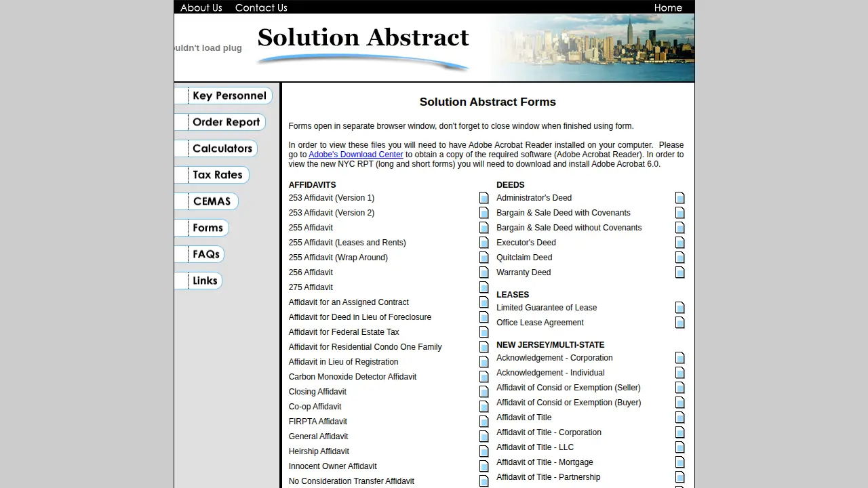Open the Contact Us page
This screenshot has height=488, width=868.
click(261, 7)
